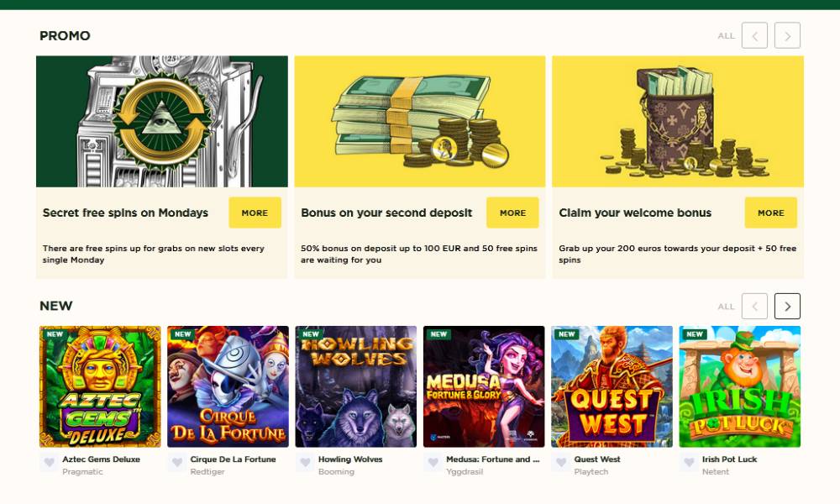The image size is (840, 504).
Task: Toggle heart favorite for Cirque De La Fortune
Action: click(x=176, y=462)
